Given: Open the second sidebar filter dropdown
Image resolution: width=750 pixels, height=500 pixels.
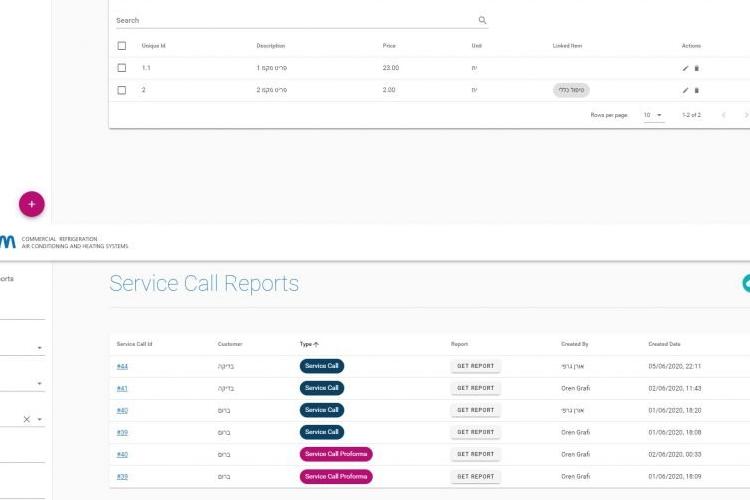Looking at the screenshot, I should 40,383.
